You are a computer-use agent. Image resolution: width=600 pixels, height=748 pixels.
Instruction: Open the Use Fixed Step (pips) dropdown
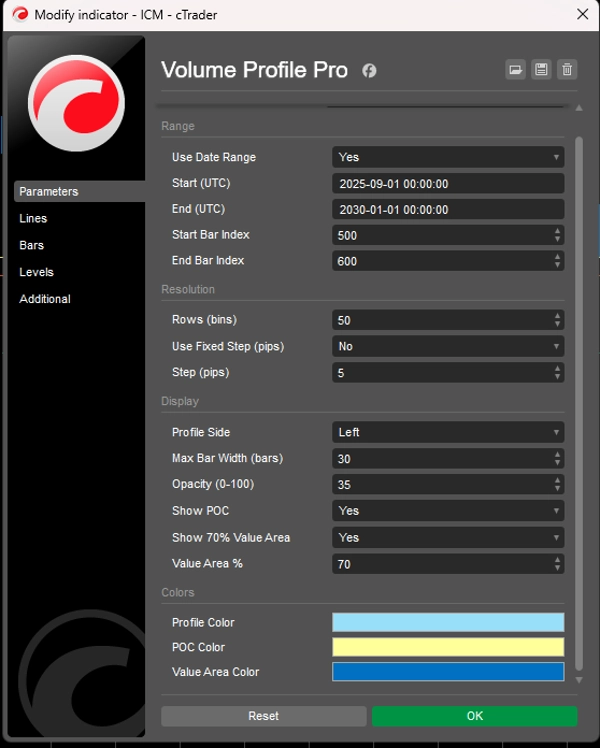pos(448,346)
